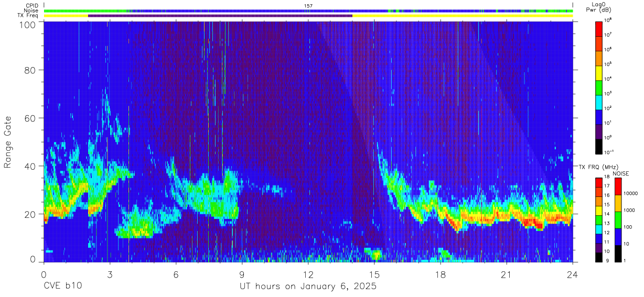Click the range gate 20 tick label
This screenshot has width=644, height=297.
pyautogui.click(x=31, y=214)
